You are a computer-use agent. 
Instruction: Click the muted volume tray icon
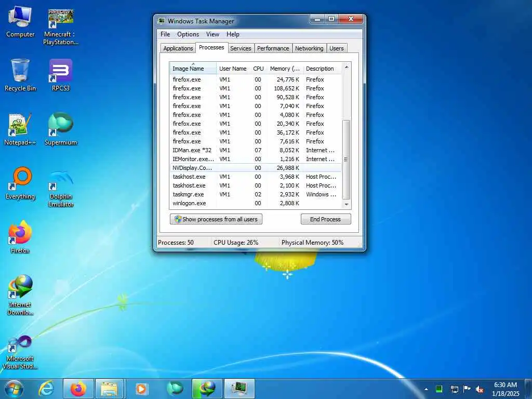tap(480, 389)
